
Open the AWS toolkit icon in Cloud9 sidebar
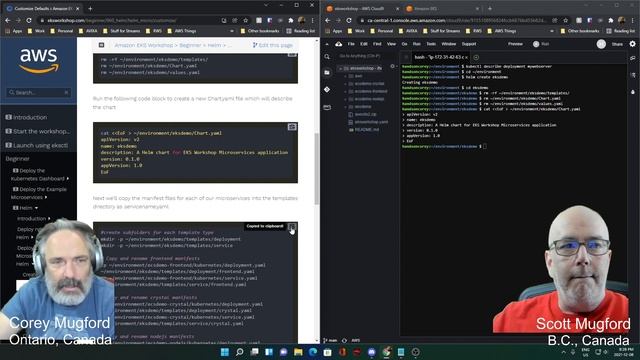[x=327, y=107]
